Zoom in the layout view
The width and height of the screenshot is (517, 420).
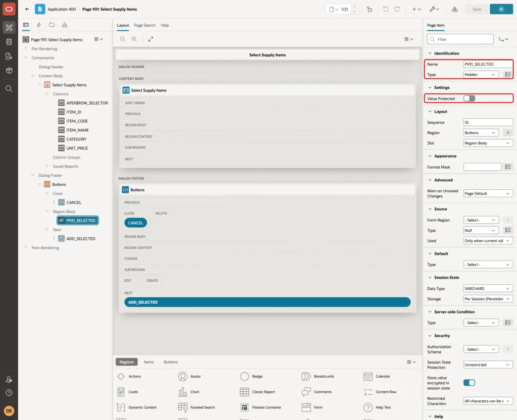pyautogui.click(x=134, y=39)
